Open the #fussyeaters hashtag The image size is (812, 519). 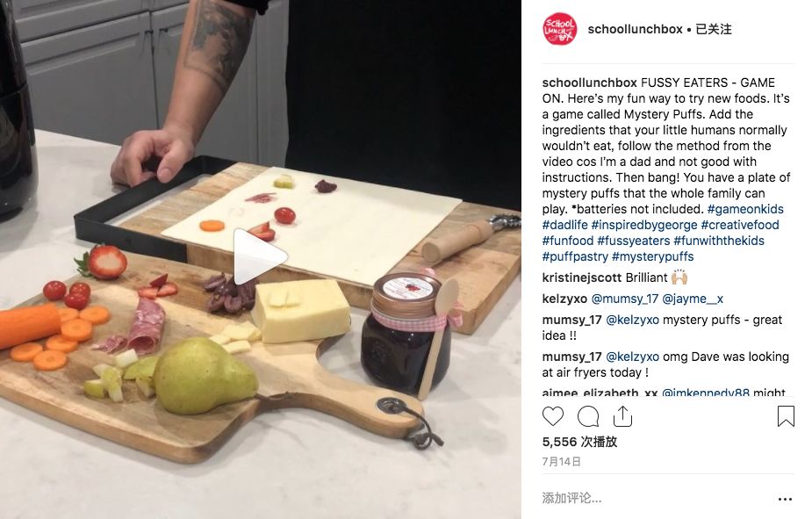pos(633,241)
